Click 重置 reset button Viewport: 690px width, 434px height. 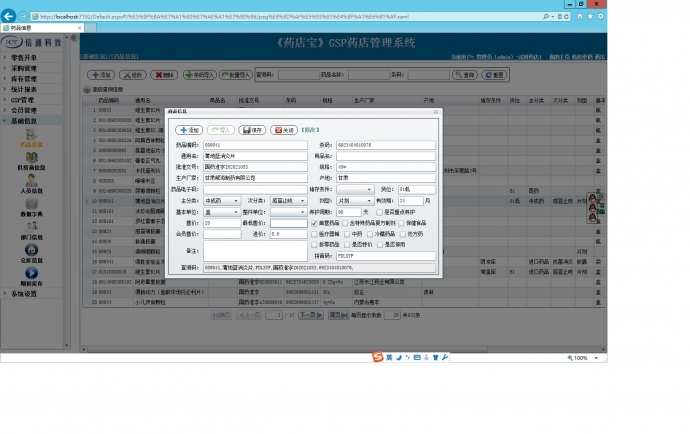tap(494, 75)
